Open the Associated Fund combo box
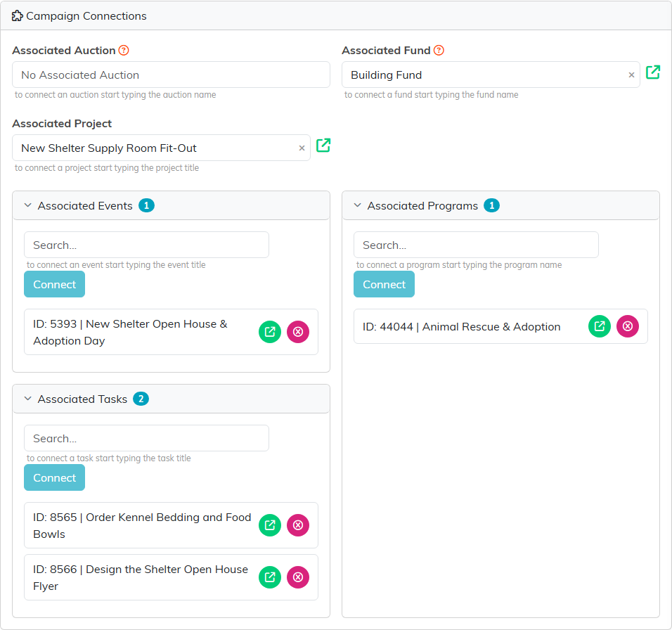The height and width of the screenshot is (630, 672). point(491,75)
